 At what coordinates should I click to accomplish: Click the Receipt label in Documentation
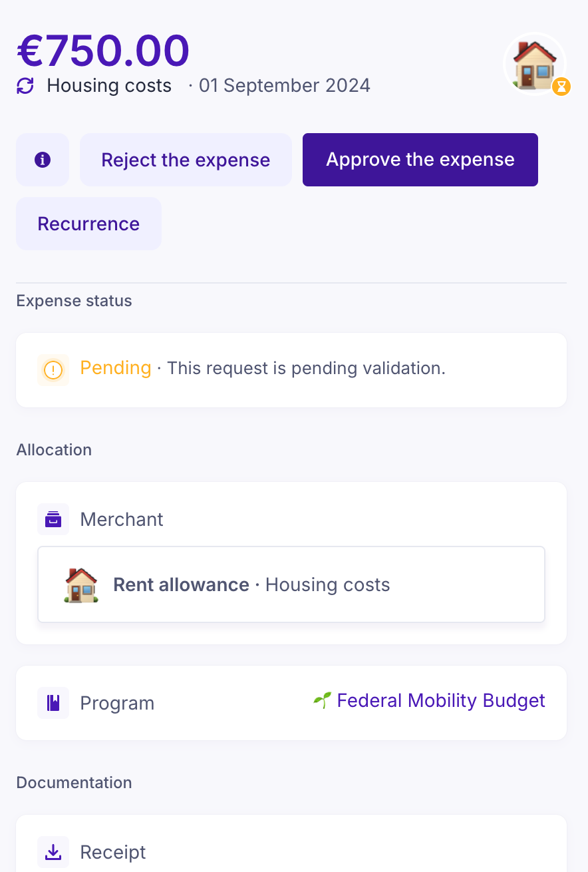(112, 852)
